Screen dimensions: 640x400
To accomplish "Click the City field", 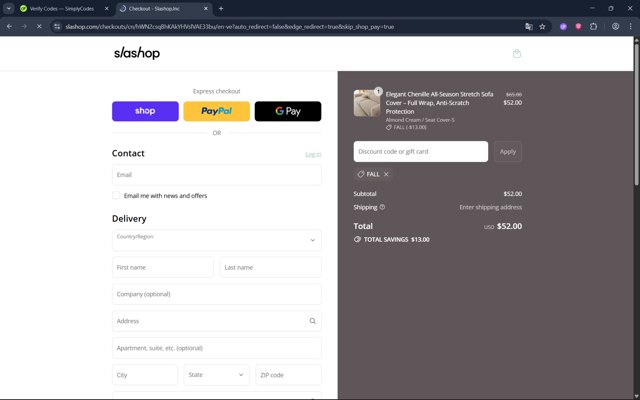I will coord(145,375).
